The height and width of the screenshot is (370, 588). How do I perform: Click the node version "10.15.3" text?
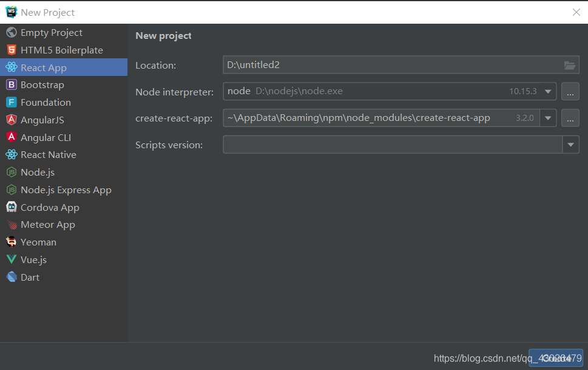[x=522, y=91]
